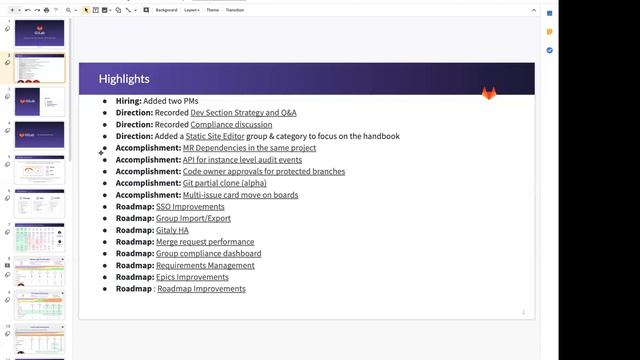Open the Requirements Management link
The image size is (640, 360).
(x=205, y=265)
